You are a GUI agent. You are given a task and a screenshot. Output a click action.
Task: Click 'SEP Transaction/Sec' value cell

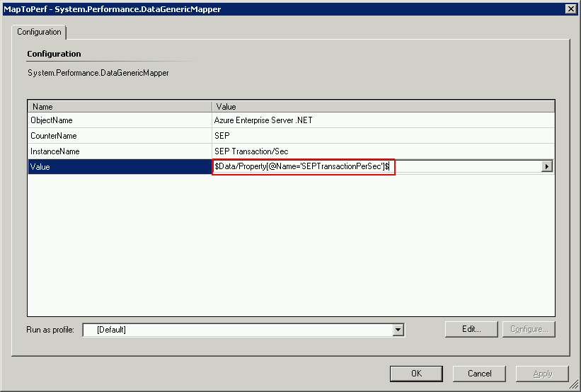(383, 151)
